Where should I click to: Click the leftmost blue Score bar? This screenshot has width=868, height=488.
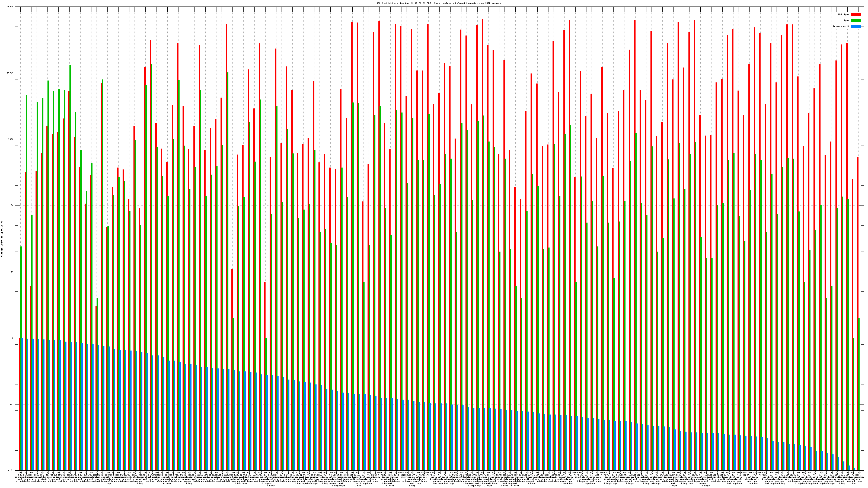[22, 404]
